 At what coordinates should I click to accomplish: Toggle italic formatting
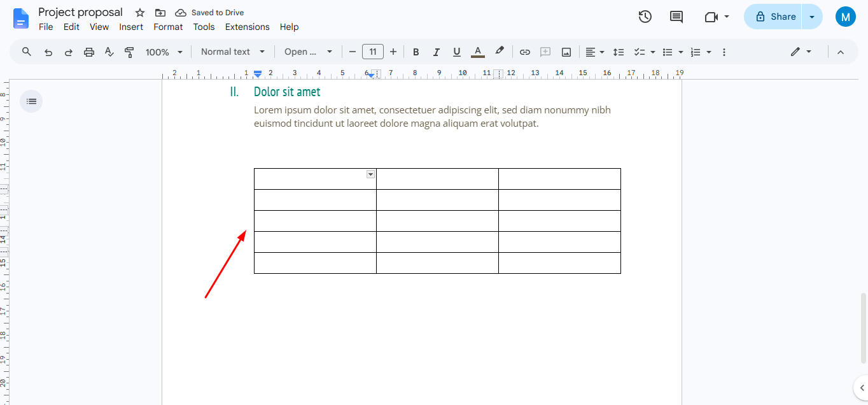point(437,52)
